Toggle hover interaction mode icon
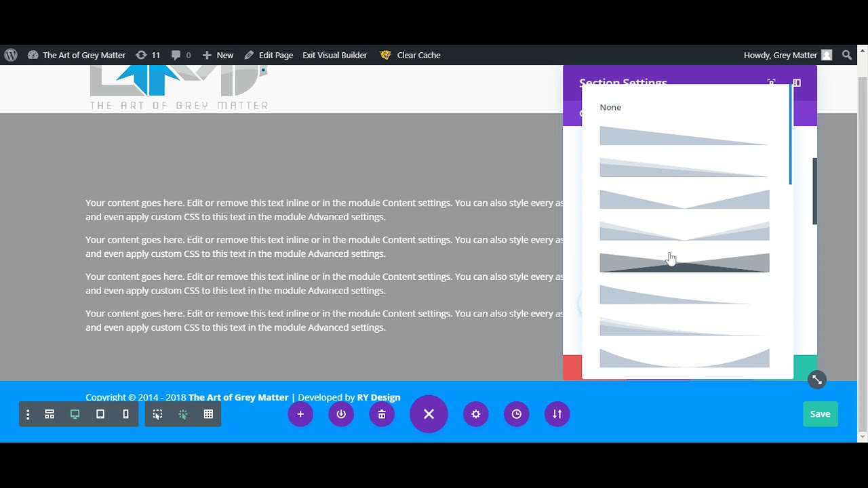The width and height of the screenshot is (868, 488). pos(183,414)
